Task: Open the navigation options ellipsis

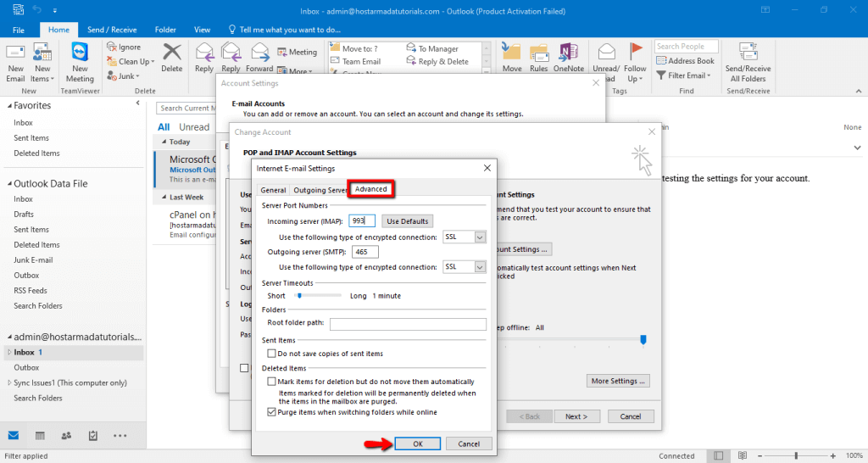Action: (x=120, y=436)
